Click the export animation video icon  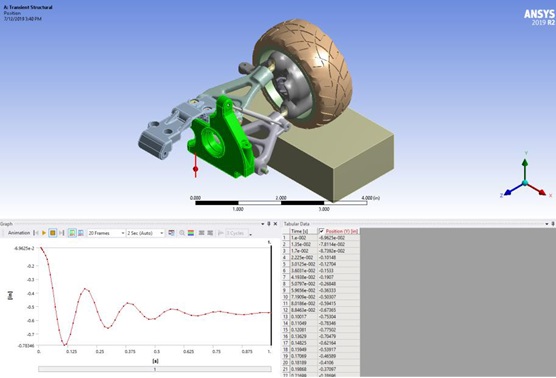tap(171, 233)
